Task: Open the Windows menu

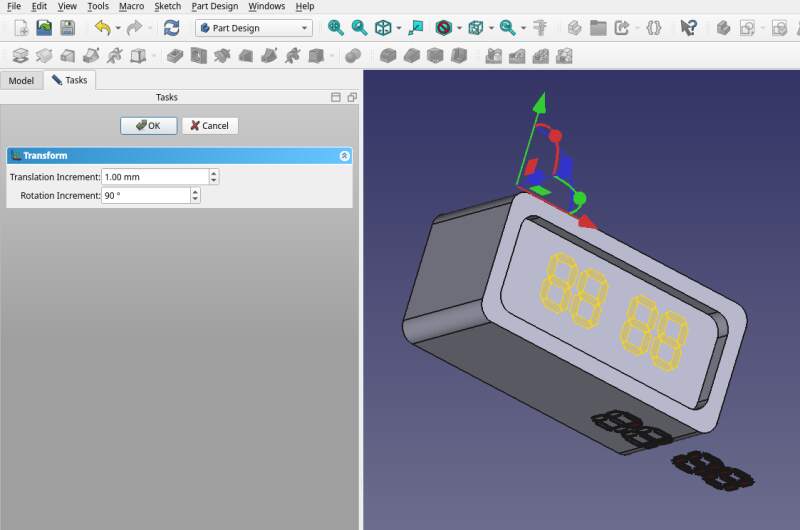Action: [x=266, y=6]
